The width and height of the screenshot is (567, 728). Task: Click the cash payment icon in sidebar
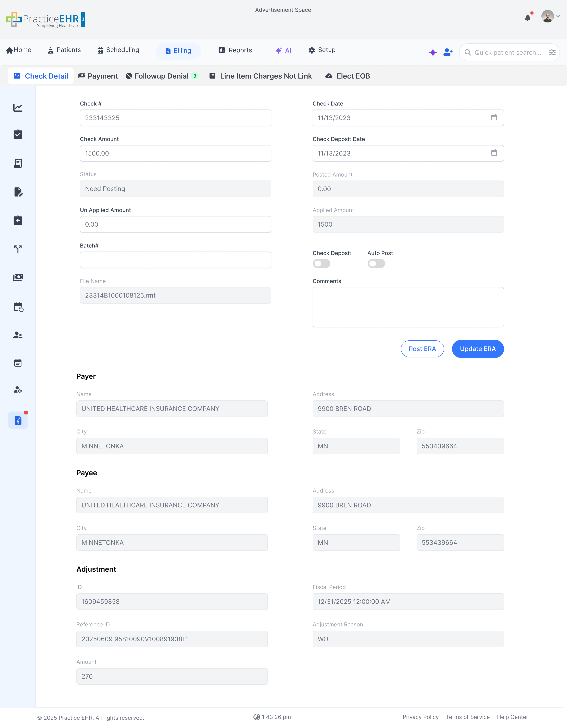coord(18,277)
